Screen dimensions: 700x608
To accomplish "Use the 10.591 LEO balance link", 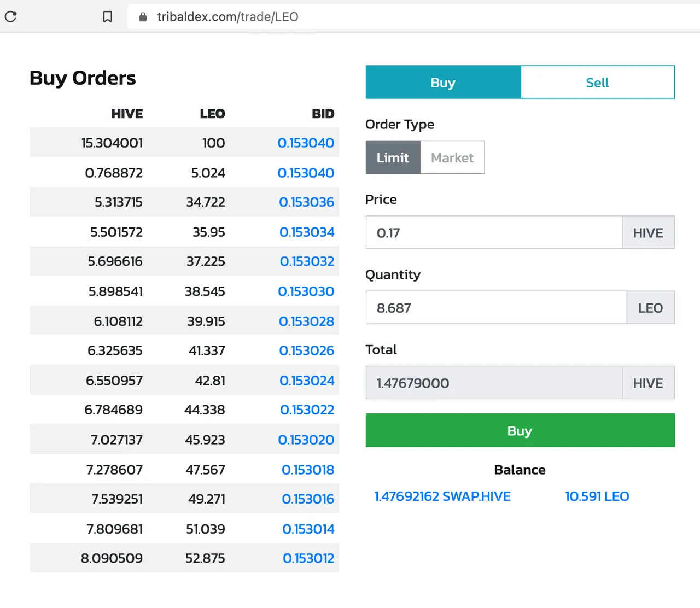I will 597,496.
